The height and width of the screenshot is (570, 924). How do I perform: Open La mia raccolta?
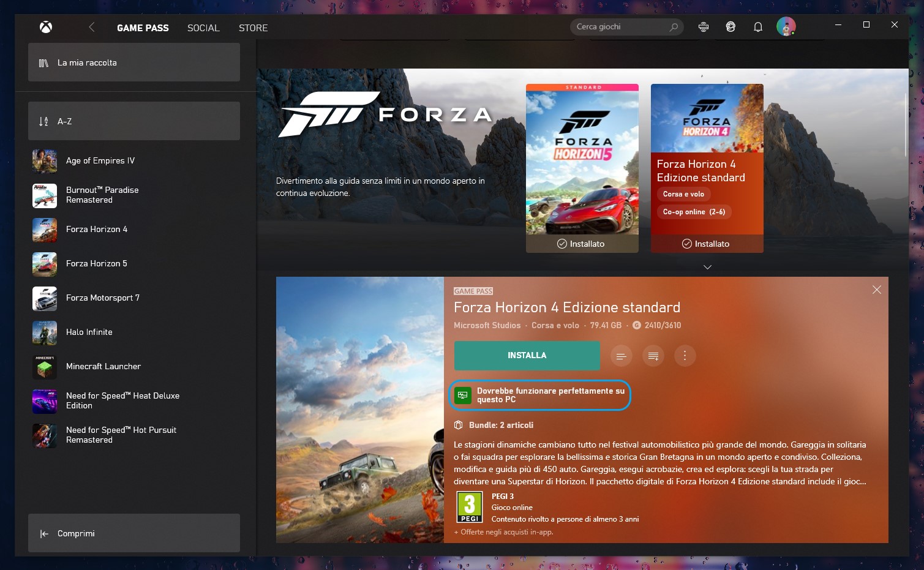[134, 62]
